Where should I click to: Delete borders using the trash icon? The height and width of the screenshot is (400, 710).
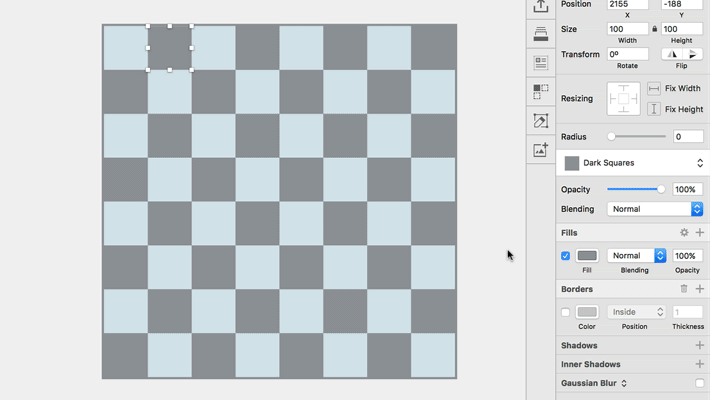click(x=684, y=289)
